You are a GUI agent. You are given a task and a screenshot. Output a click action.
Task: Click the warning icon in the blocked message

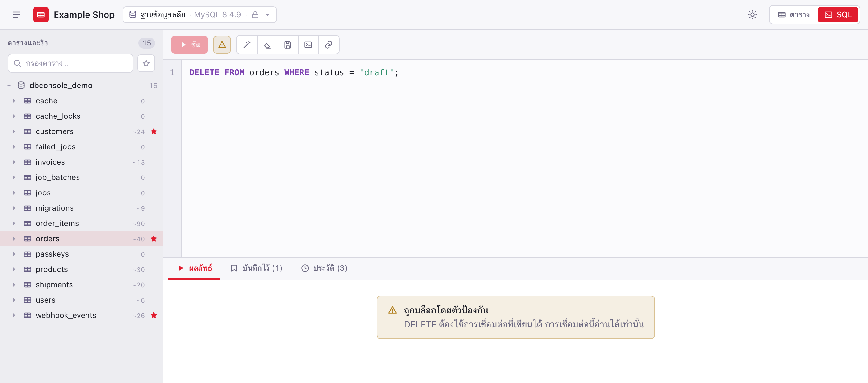pyautogui.click(x=392, y=310)
